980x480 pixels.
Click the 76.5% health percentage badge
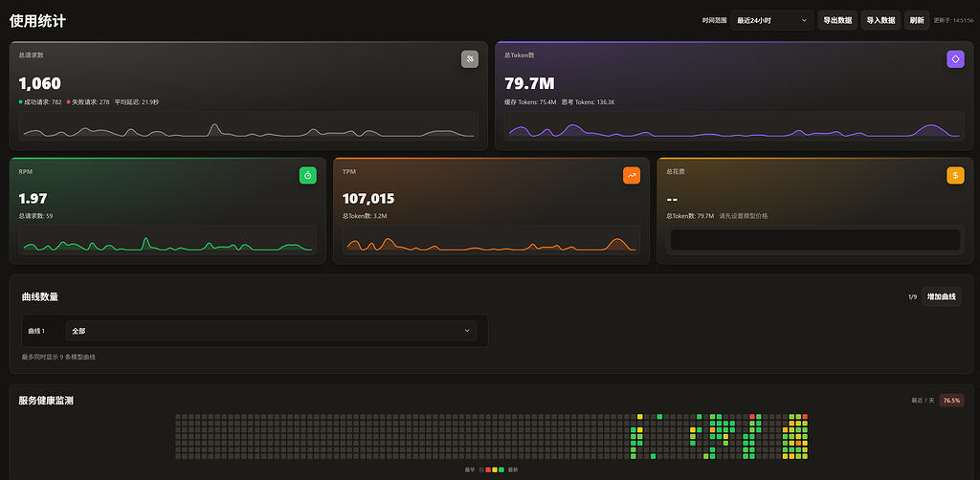(952, 400)
